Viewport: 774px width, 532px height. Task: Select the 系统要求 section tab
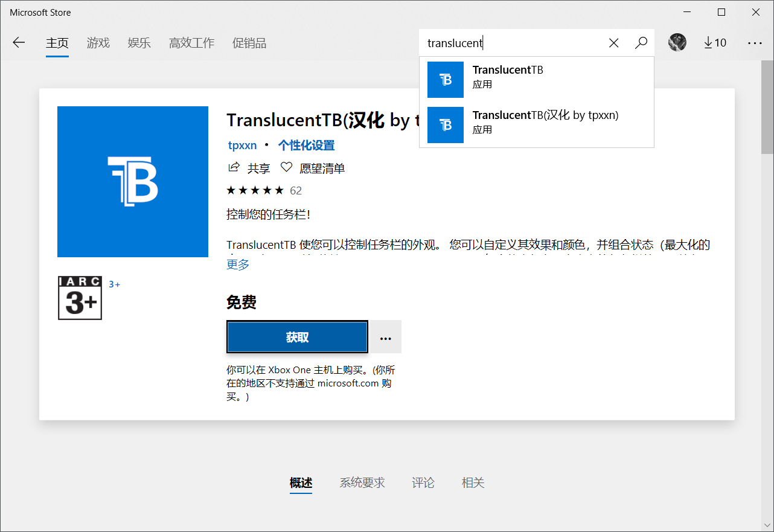point(362,483)
